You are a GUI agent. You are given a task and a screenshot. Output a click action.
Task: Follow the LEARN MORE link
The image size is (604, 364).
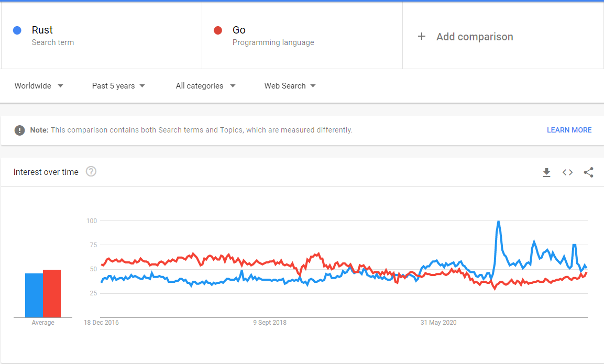coord(569,130)
